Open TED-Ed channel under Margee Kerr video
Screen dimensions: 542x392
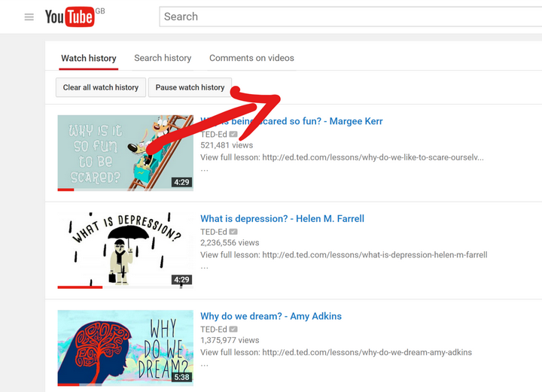pos(214,135)
